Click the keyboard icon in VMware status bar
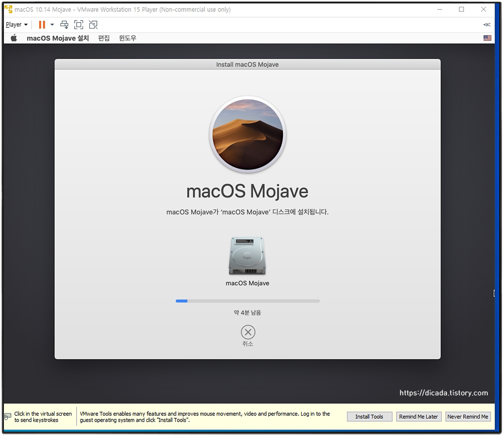Screen dimensions: 504x436 8,417
